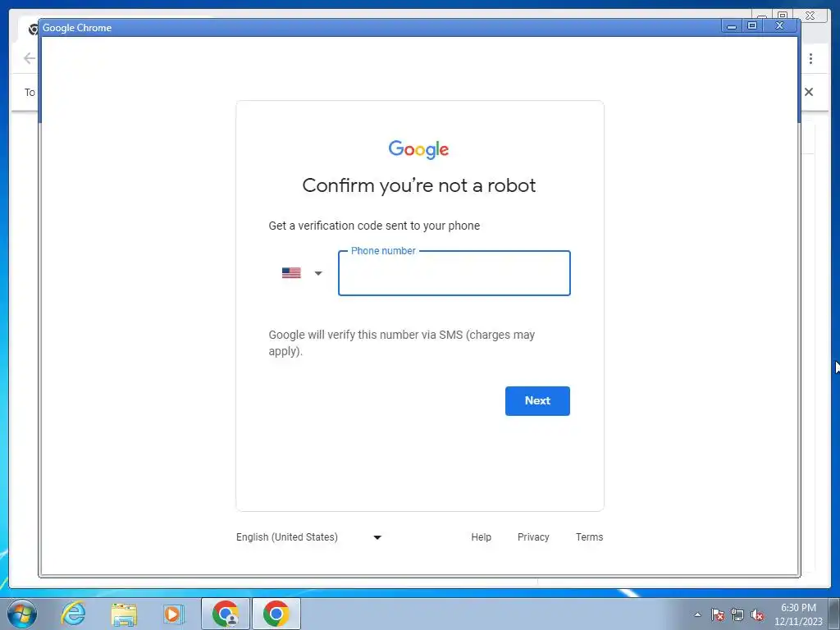Open the Privacy link
The width and height of the screenshot is (840, 630).
click(533, 537)
